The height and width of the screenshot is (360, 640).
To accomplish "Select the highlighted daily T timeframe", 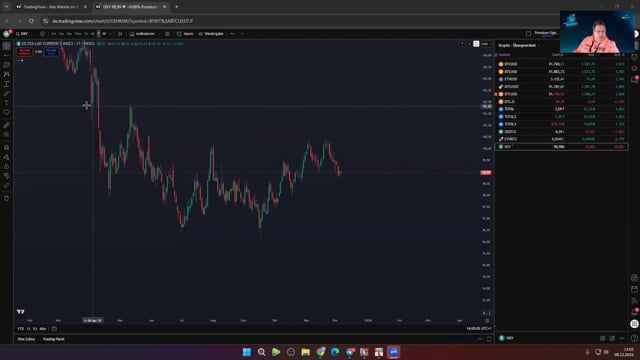I will (x=98, y=34).
